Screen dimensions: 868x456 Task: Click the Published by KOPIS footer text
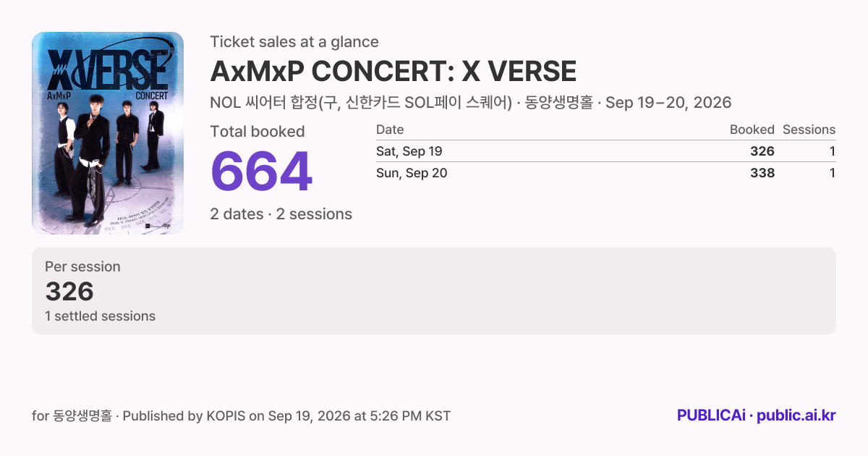coord(242,416)
